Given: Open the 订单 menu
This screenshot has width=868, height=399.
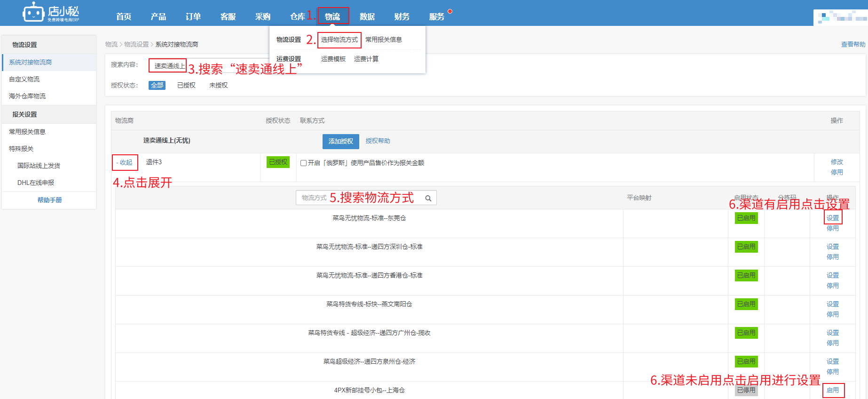Looking at the screenshot, I should pos(193,16).
